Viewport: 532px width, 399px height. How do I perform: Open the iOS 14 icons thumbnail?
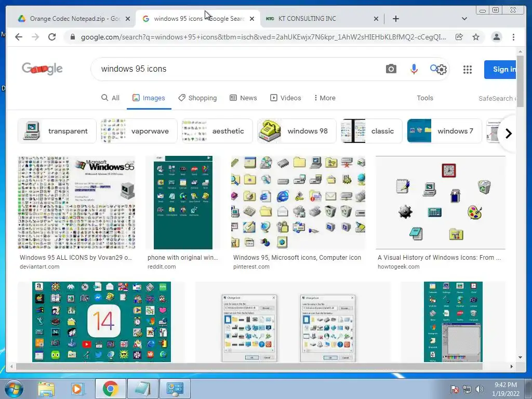(x=101, y=322)
